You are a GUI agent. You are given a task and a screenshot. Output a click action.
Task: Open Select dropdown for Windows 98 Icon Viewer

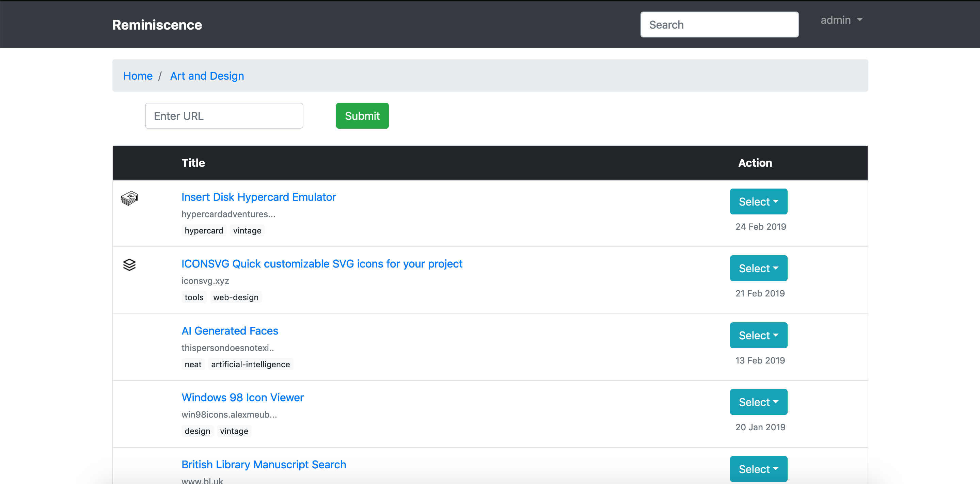pos(758,402)
